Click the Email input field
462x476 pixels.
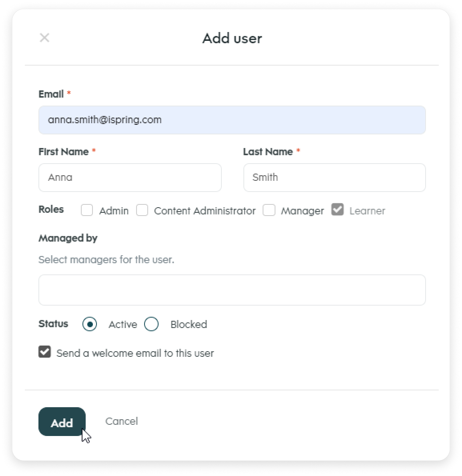(x=232, y=120)
